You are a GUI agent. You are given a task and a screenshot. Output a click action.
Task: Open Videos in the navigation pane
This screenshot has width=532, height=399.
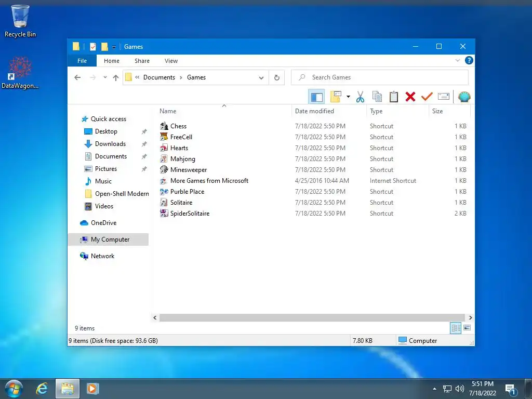(x=104, y=206)
